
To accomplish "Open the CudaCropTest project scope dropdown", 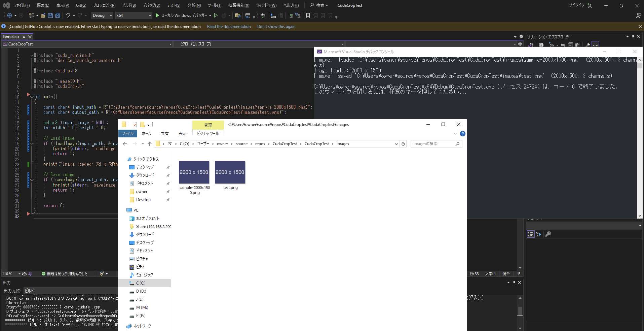I will (87, 44).
